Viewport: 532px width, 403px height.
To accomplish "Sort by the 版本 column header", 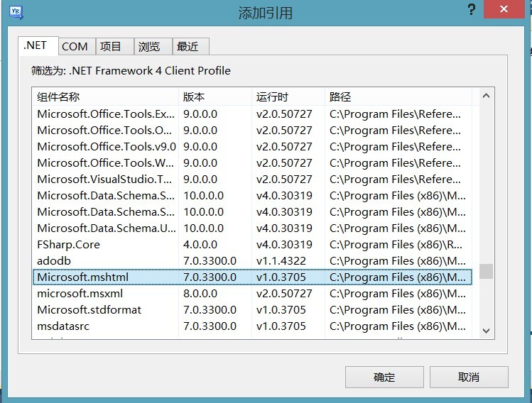I will [215, 97].
